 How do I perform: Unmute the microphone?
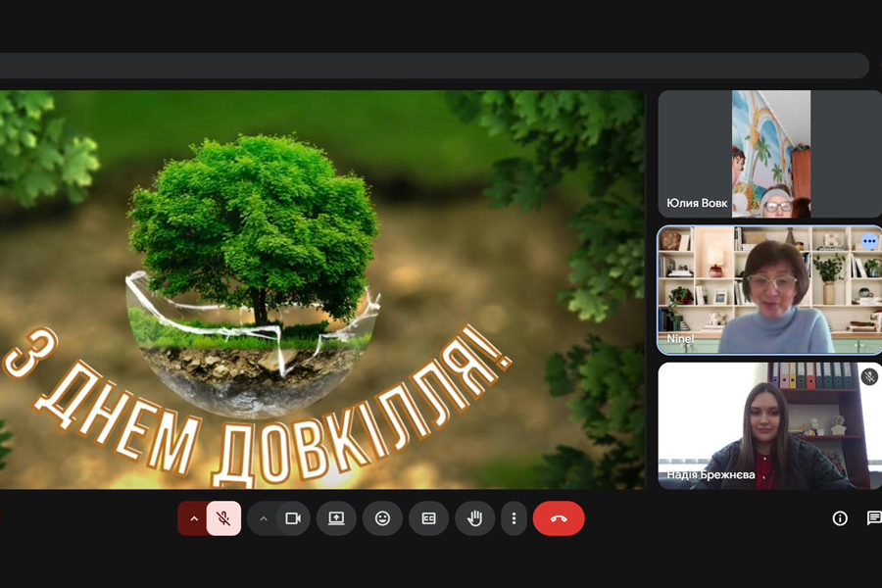coord(223,518)
